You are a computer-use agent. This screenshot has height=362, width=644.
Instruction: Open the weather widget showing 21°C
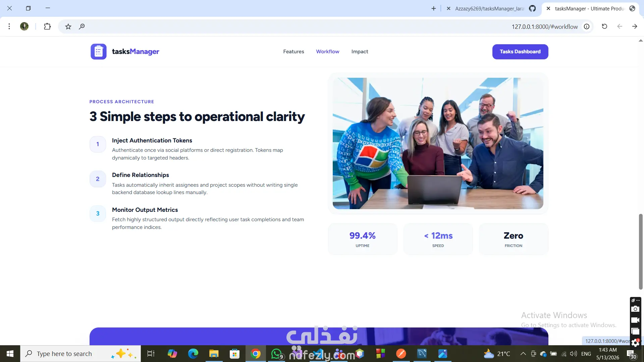497,354
